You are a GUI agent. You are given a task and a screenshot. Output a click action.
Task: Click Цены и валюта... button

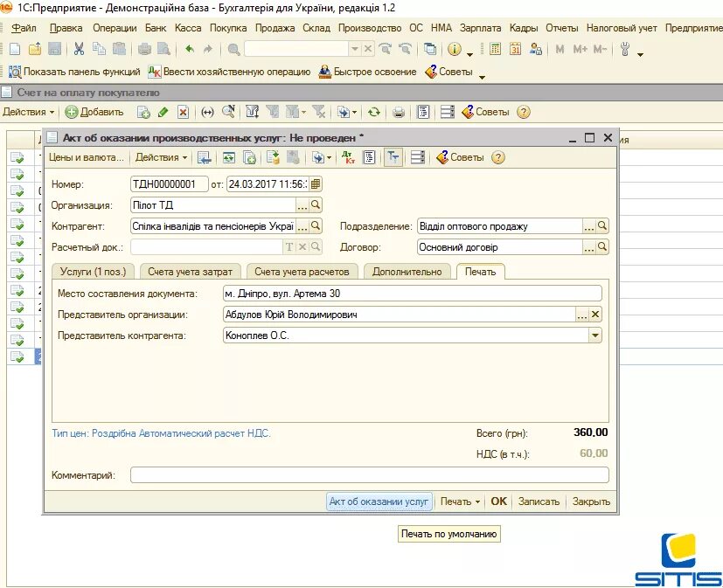[x=87, y=157]
